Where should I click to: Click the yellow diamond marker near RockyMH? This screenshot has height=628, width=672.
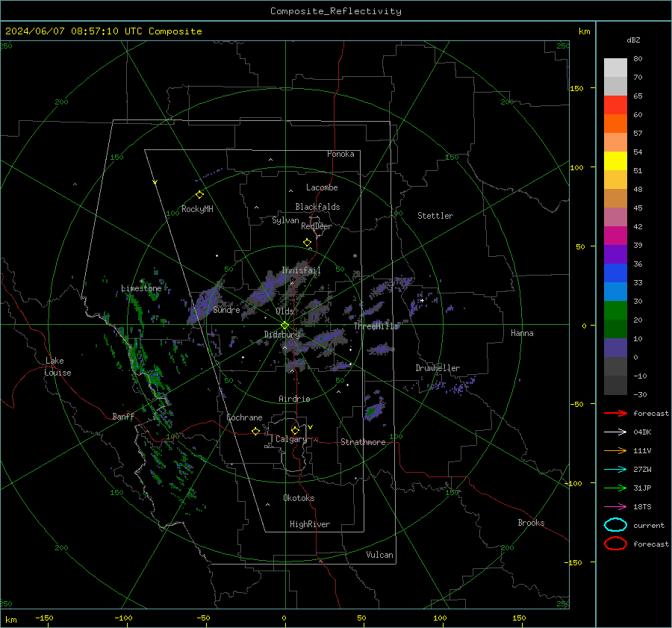click(x=199, y=195)
